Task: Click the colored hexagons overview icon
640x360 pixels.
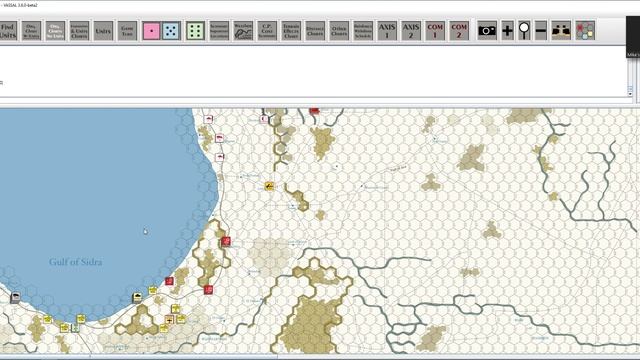Action: 585,31
